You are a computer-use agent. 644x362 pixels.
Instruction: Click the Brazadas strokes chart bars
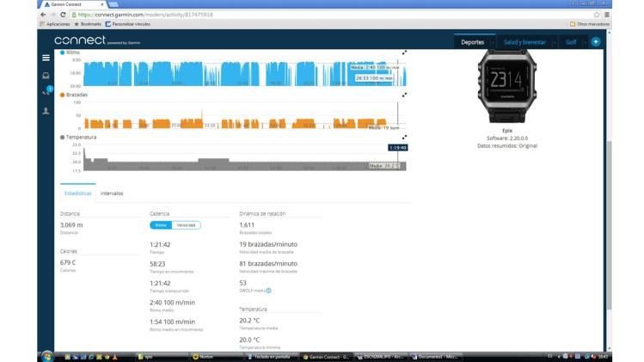[236, 123]
